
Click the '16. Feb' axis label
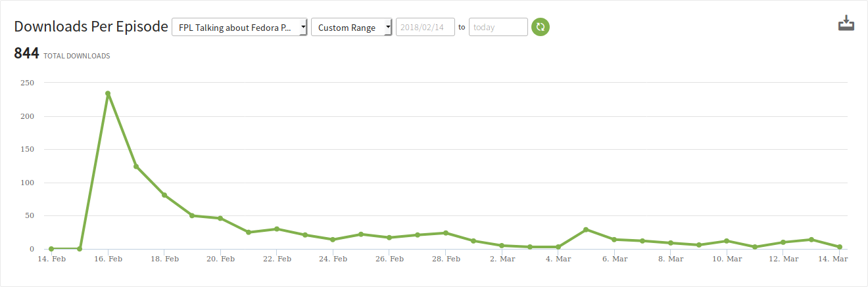[108, 259]
